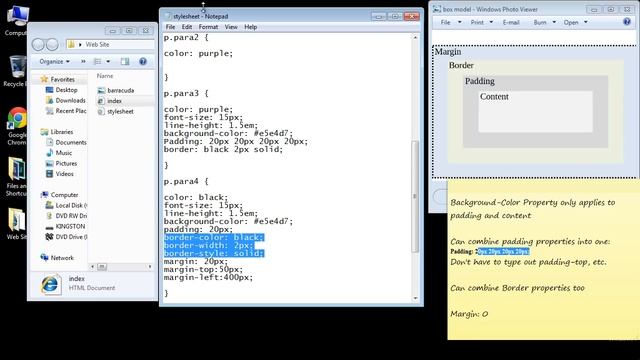The width and height of the screenshot is (640, 360).
Task: Click E-mail in Photo Viewer toolbar
Action: tap(511, 22)
